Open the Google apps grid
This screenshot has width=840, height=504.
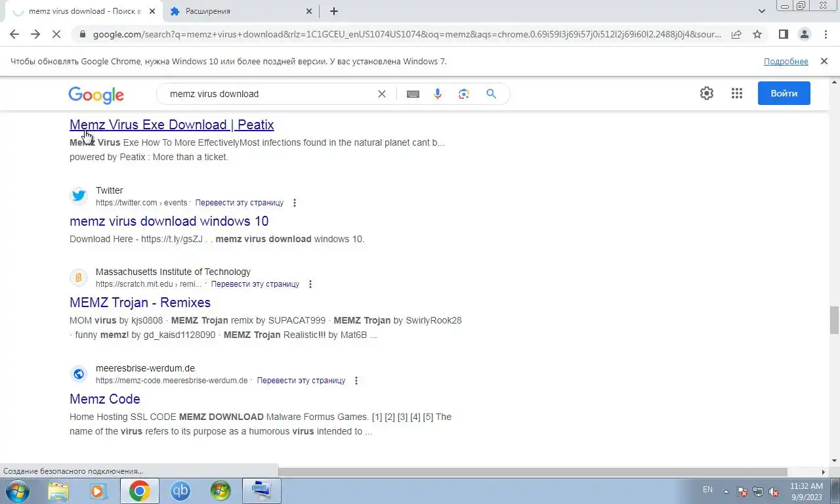click(737, 93)
